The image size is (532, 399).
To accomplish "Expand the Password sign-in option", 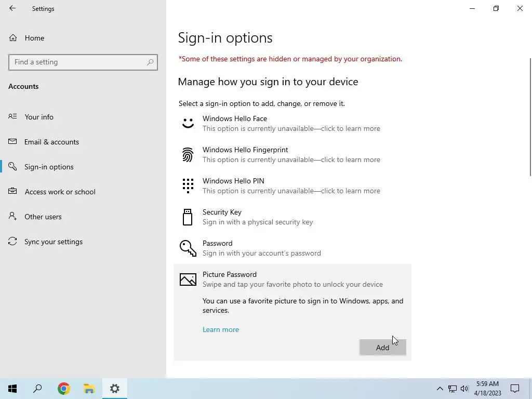I will 292,248.
